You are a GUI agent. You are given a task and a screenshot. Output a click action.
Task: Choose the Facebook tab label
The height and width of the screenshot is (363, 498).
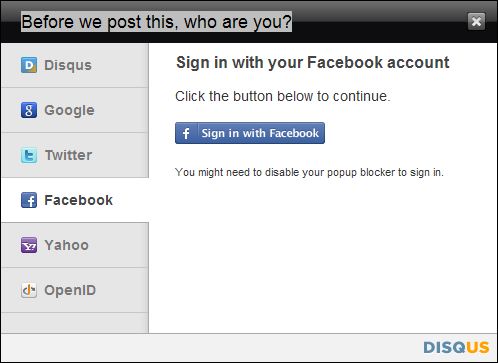(x=78, y=200)
